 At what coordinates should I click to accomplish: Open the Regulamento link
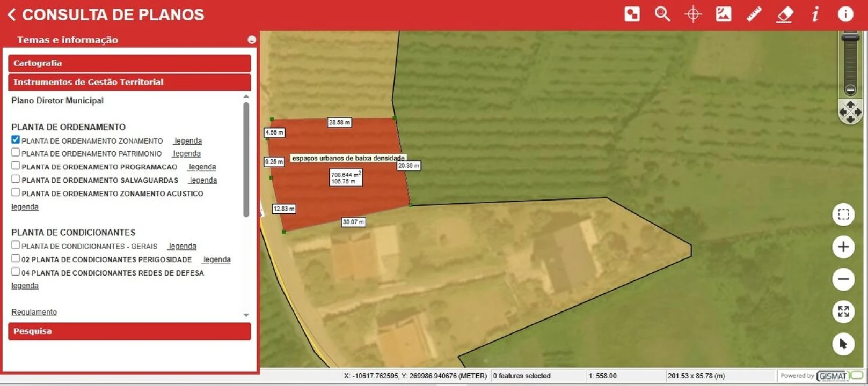[x=34, y=312]
